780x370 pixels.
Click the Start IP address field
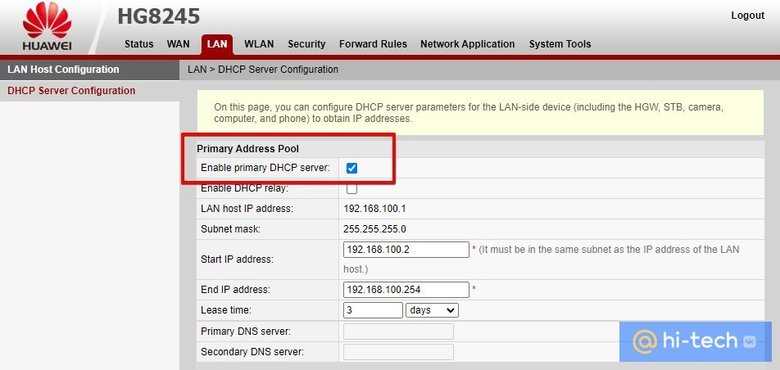coord(406,250)
